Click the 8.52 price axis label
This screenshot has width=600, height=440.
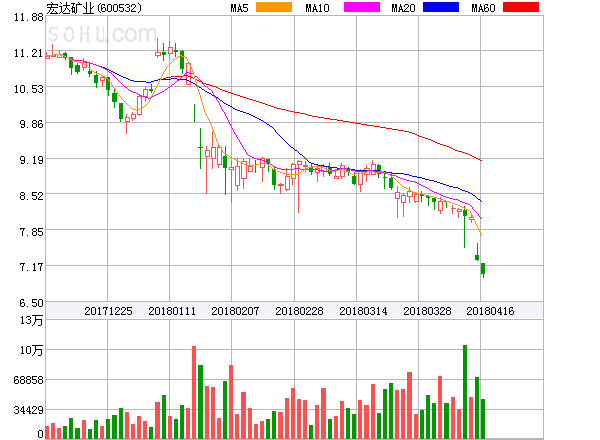(31, 196)
